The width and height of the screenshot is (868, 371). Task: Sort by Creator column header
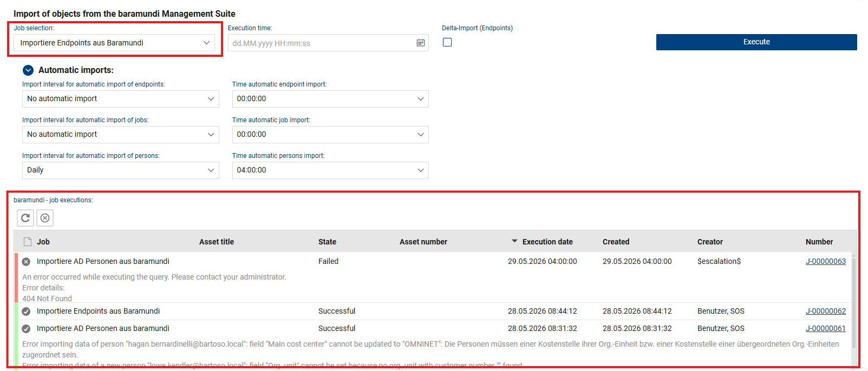click(x=710, y=242)
